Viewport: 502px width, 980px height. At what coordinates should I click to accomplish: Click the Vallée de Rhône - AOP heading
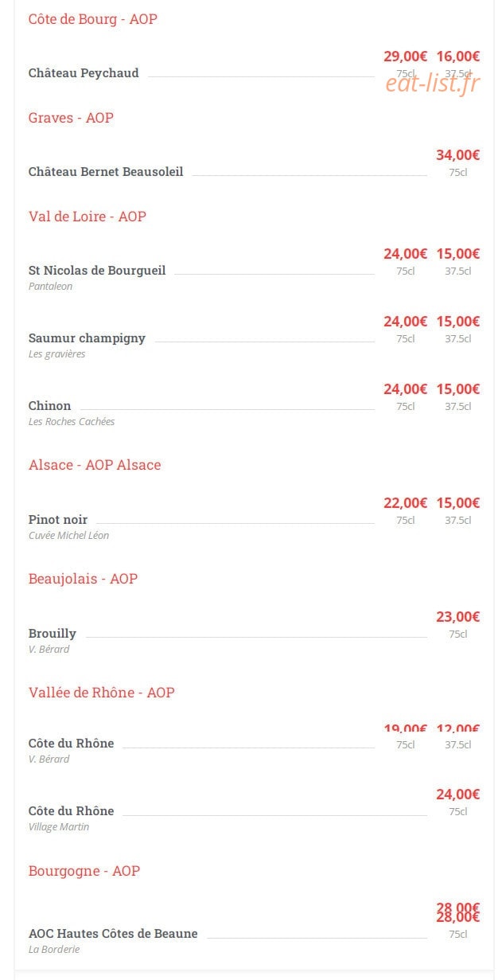click(x=102, y=693)
